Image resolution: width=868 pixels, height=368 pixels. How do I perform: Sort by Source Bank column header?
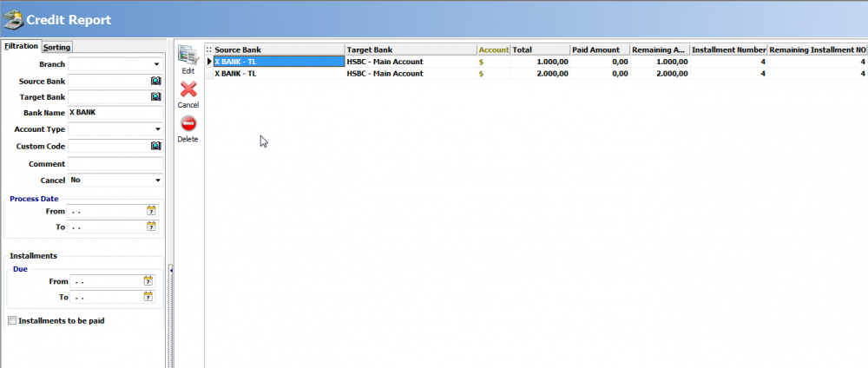pyautogui.click(x=279, y=49)
